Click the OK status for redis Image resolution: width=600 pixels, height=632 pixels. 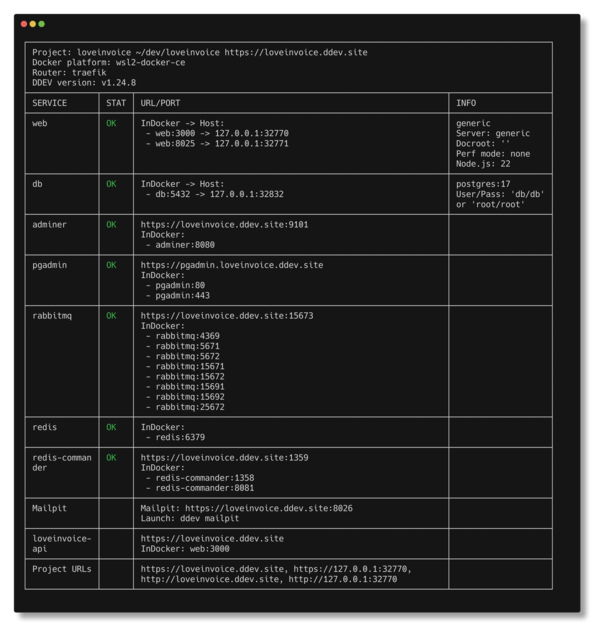pos(111,427)
